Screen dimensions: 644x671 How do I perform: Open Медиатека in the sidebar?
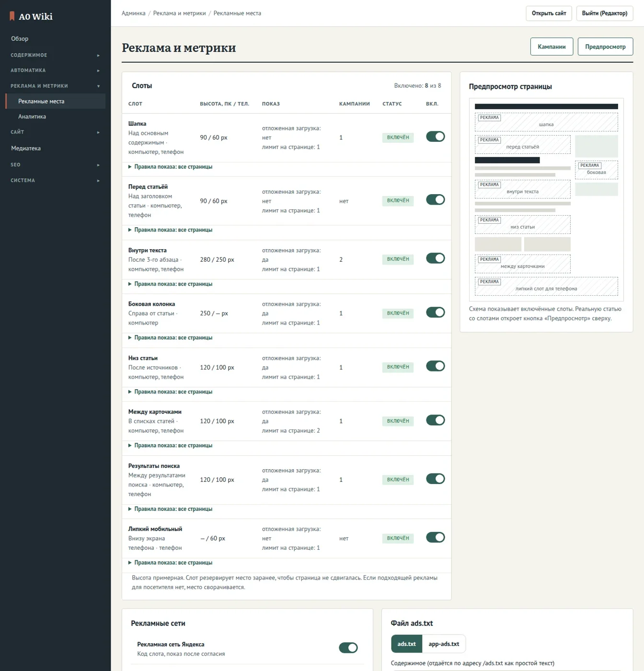(x=55, y=149)
